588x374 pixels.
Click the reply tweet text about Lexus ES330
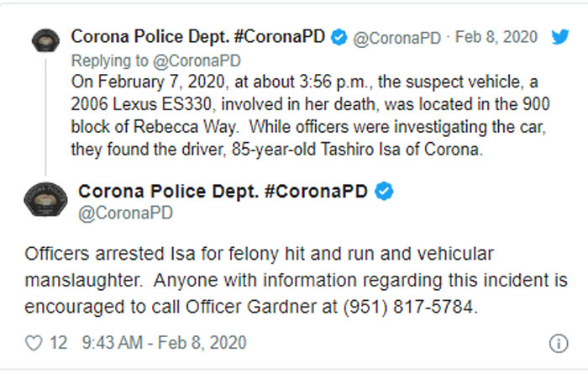point(310,115)
